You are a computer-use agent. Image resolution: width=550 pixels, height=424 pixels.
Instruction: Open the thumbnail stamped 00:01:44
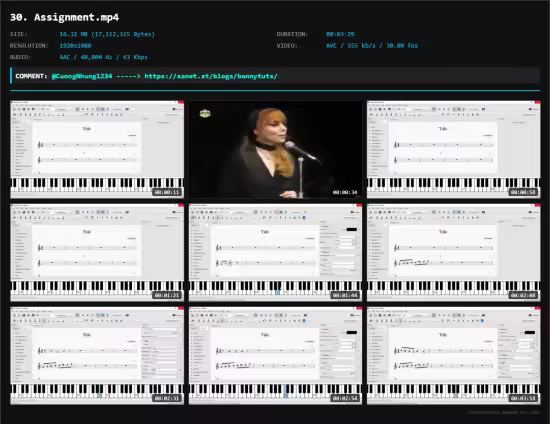click(275, 253)
